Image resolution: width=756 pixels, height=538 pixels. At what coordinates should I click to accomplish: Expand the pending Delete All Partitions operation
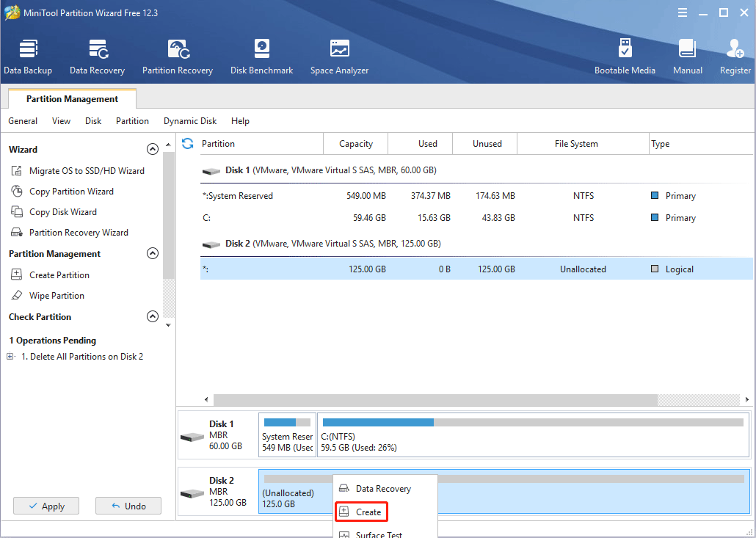pos(10,357)
